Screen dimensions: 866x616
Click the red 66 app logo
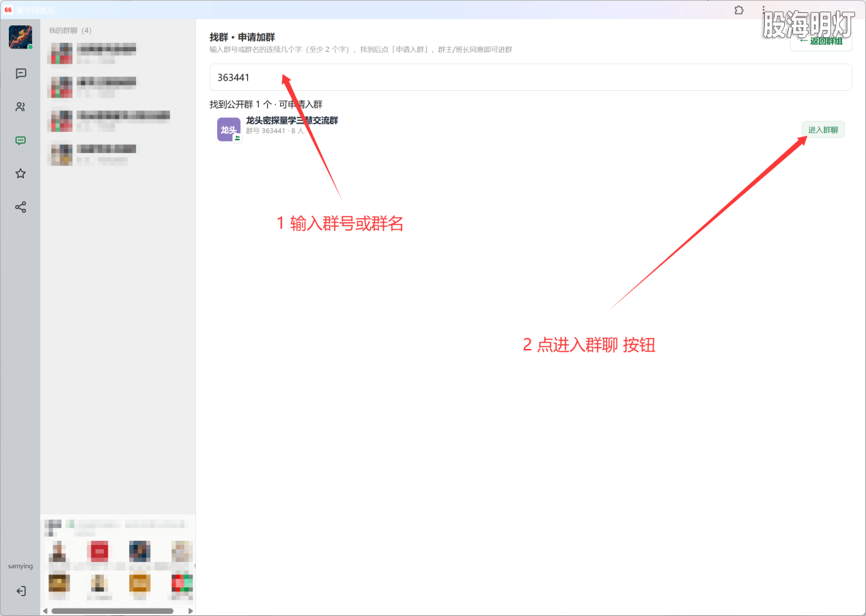[8, 10]
